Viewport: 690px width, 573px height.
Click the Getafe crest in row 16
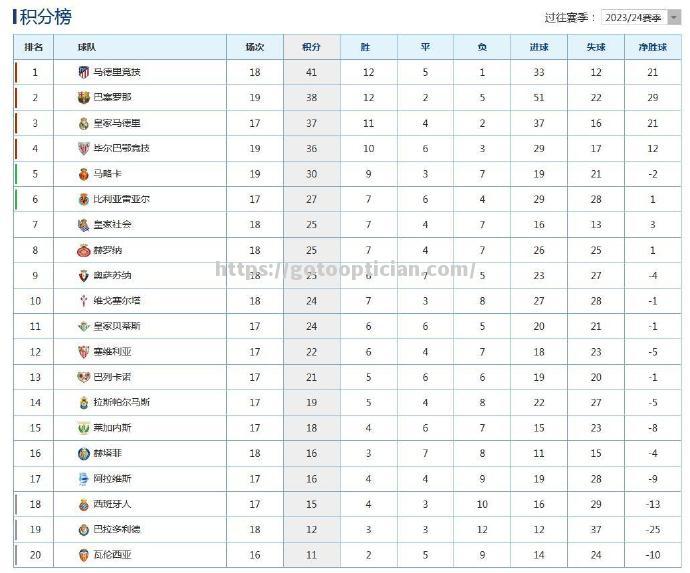point(84,453)
